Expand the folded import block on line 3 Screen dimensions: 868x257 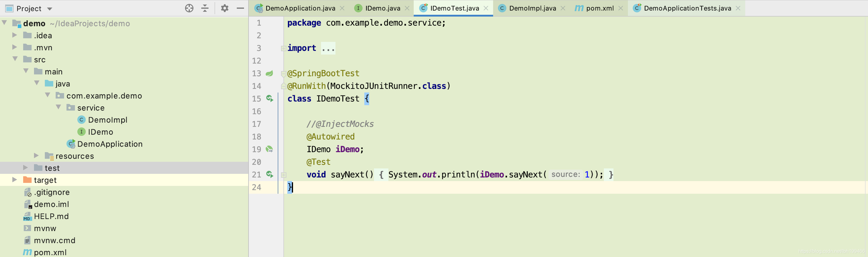click(x=283, y=48)
